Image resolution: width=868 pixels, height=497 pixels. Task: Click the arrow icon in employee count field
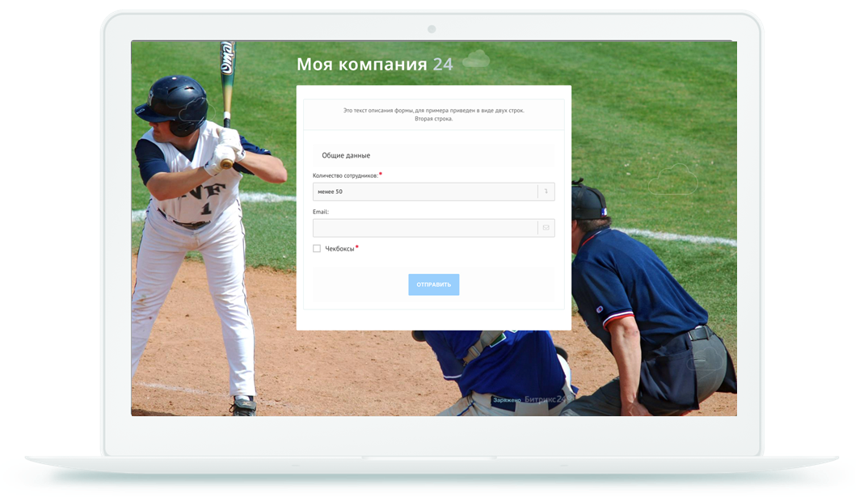(x=546, y=192)
